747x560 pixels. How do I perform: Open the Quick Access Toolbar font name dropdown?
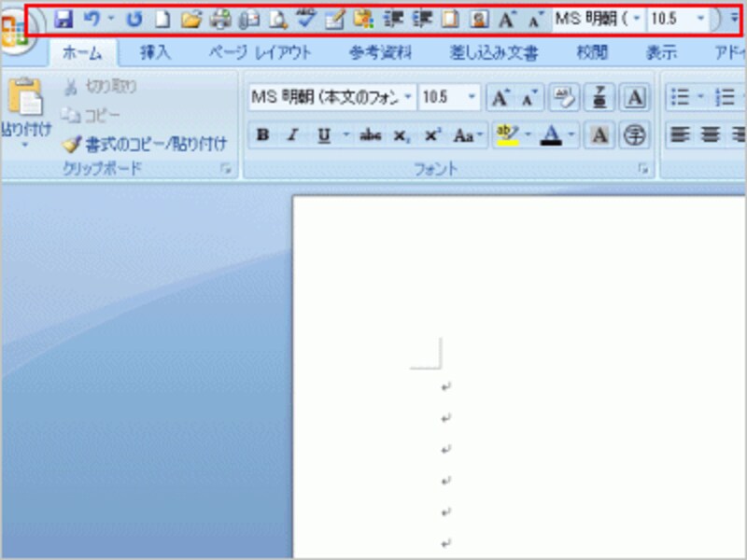tap(637, 19)
